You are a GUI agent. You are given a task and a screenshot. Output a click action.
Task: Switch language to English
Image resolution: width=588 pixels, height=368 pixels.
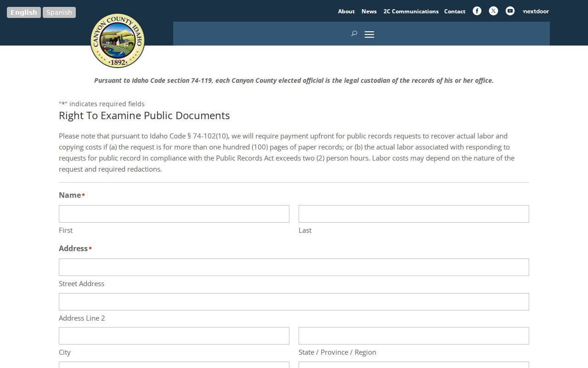pos(24,12)
